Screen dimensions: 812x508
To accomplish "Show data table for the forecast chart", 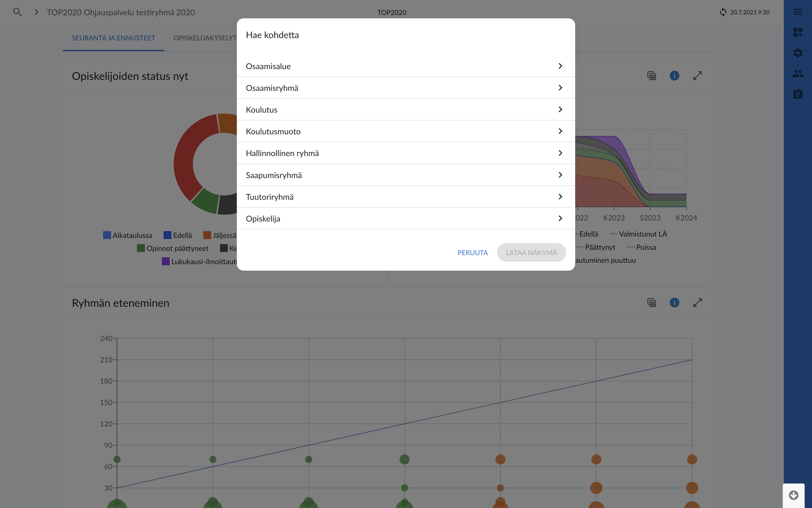I will (x=652, y=76).
